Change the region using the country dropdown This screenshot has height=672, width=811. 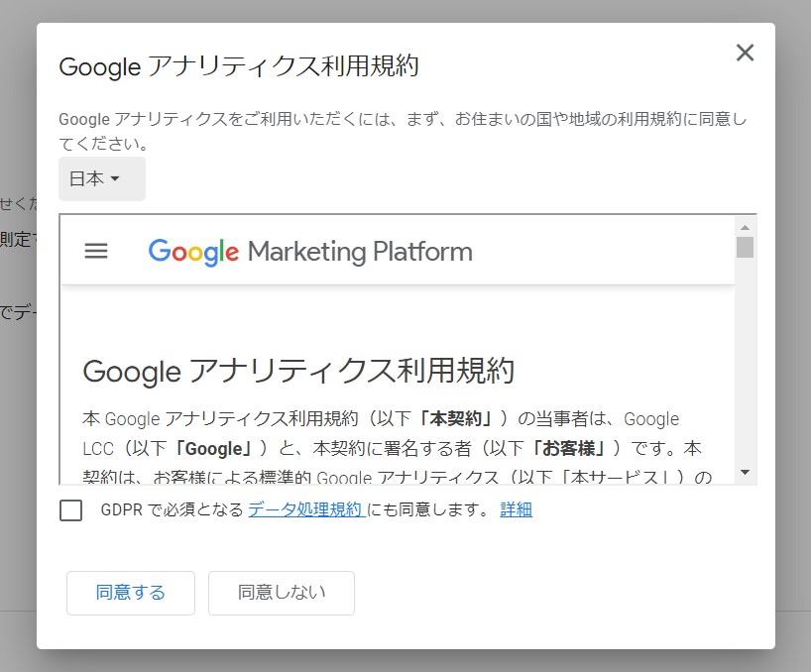101,179
